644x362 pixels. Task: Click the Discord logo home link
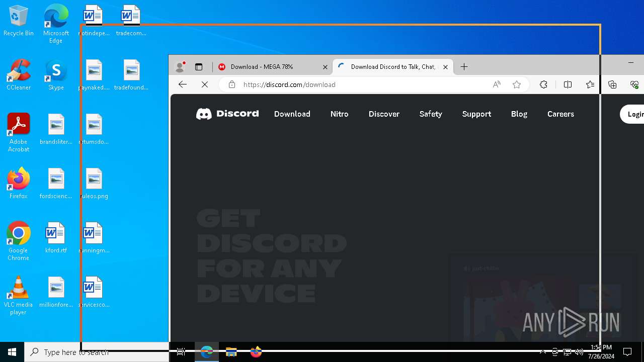tap(227, 114)
